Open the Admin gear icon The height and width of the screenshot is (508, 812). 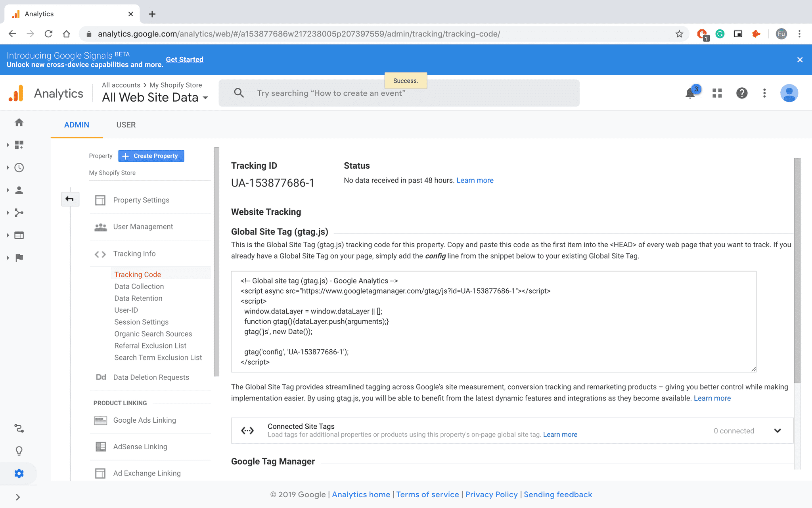click(x=19, y=473)
